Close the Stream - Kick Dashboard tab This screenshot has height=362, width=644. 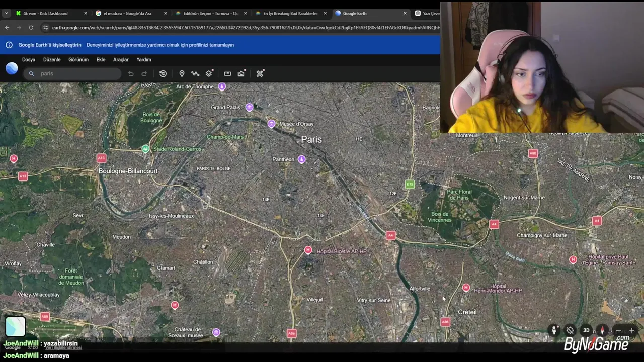(85, 13)
